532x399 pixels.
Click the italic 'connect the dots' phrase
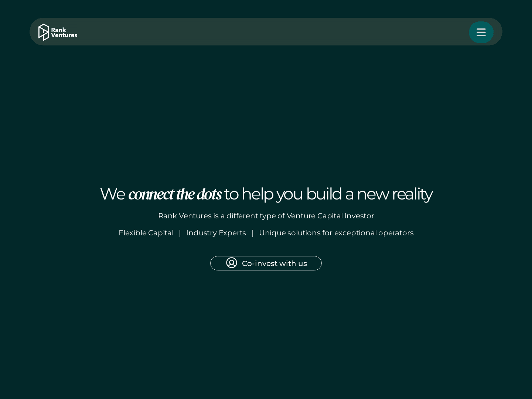pyautogui.click(x=175, y=194)
